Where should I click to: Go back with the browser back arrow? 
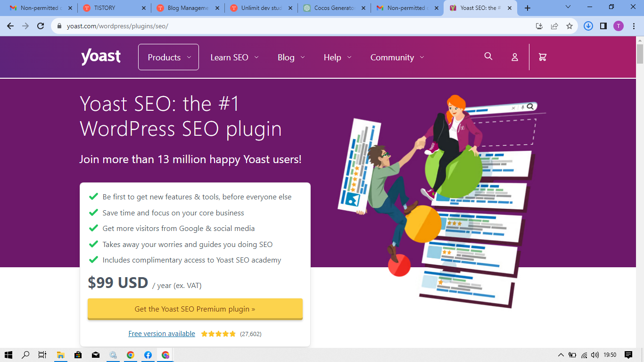(x=10, y=26)
